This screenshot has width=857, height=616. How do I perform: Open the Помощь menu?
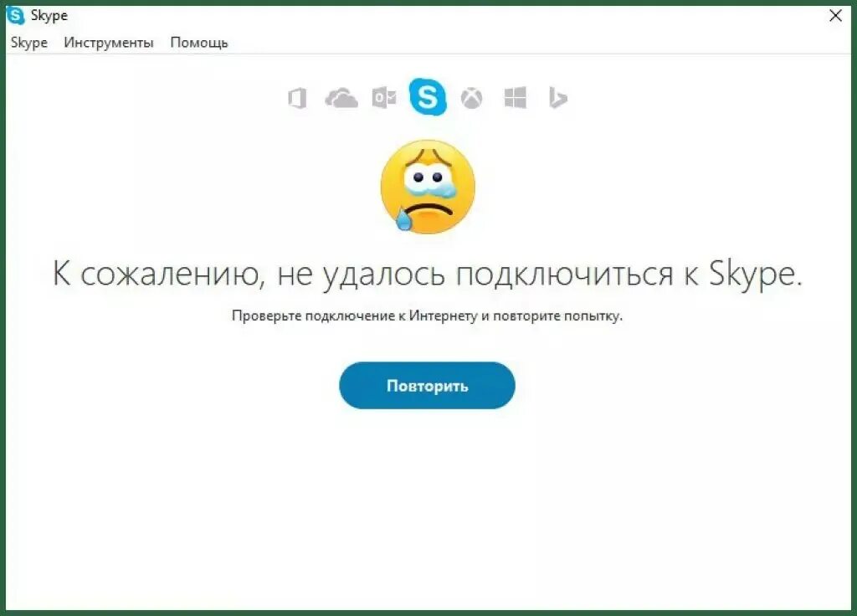tap(199, 43)
